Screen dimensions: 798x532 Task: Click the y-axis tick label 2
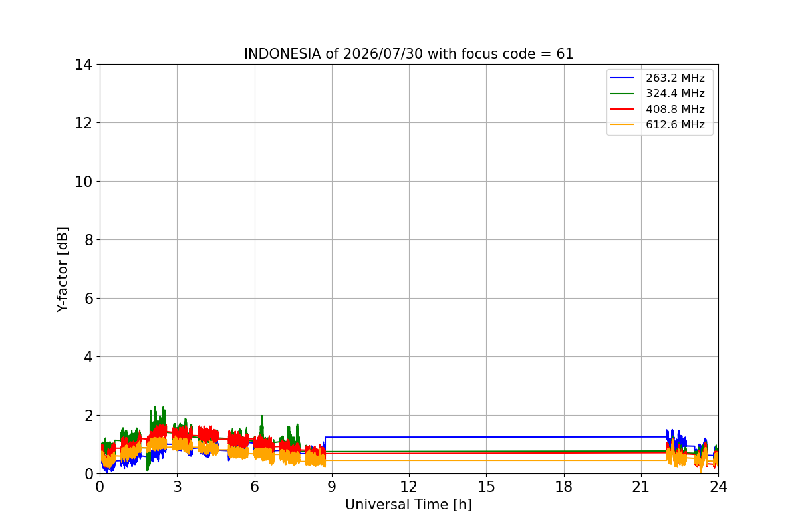(x=88, y=416)
